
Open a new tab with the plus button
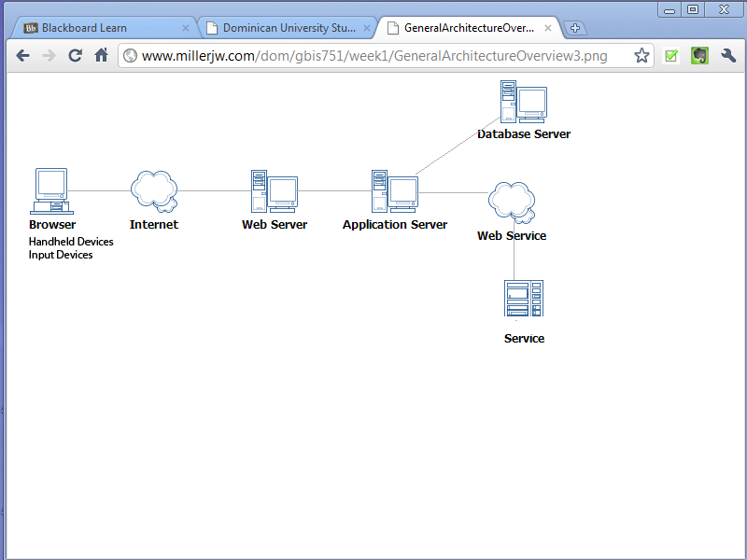click(x=576, y=28)
